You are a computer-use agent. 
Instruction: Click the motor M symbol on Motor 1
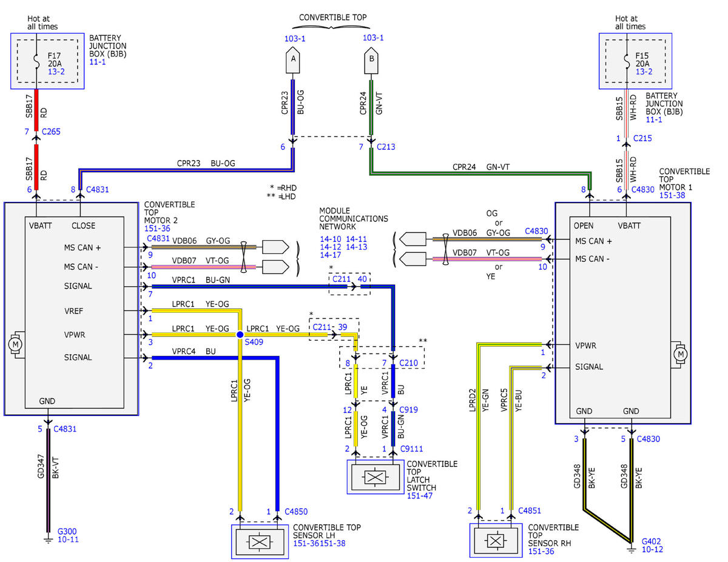pos(680,353)
